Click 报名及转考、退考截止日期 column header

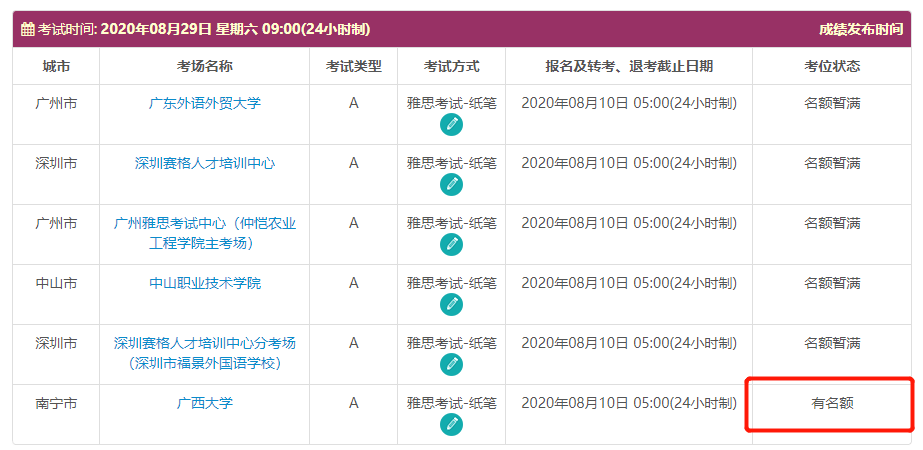pyautogui.click(x=629, y=67)
